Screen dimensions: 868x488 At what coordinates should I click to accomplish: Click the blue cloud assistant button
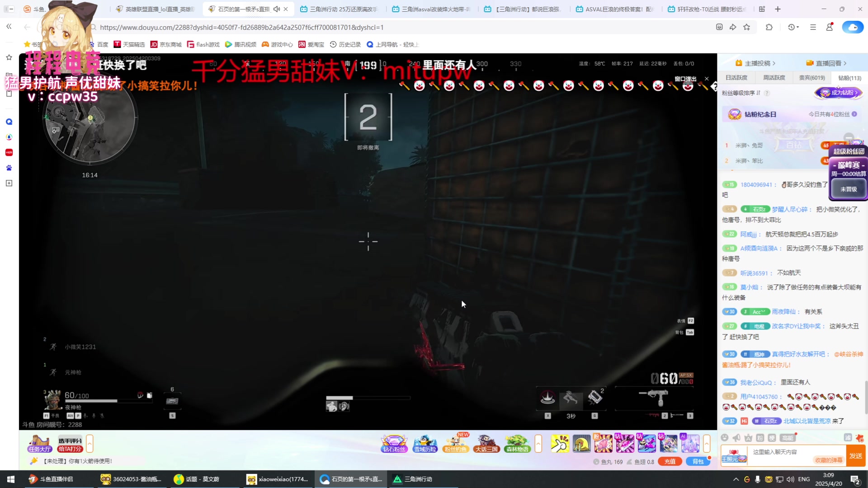pos(853,27)
